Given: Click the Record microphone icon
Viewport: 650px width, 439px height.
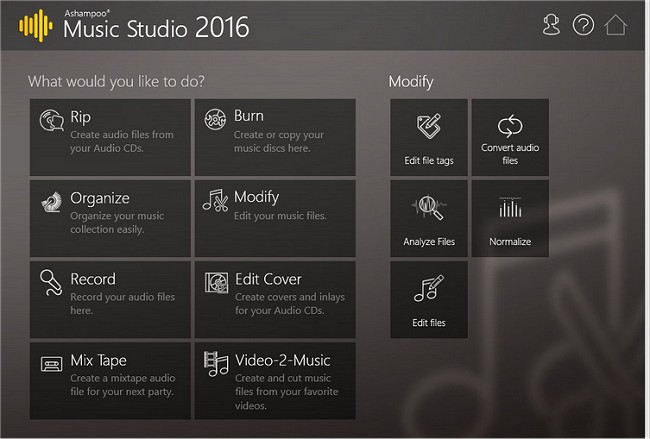Looking at the screenshot, I should [51, 282].
